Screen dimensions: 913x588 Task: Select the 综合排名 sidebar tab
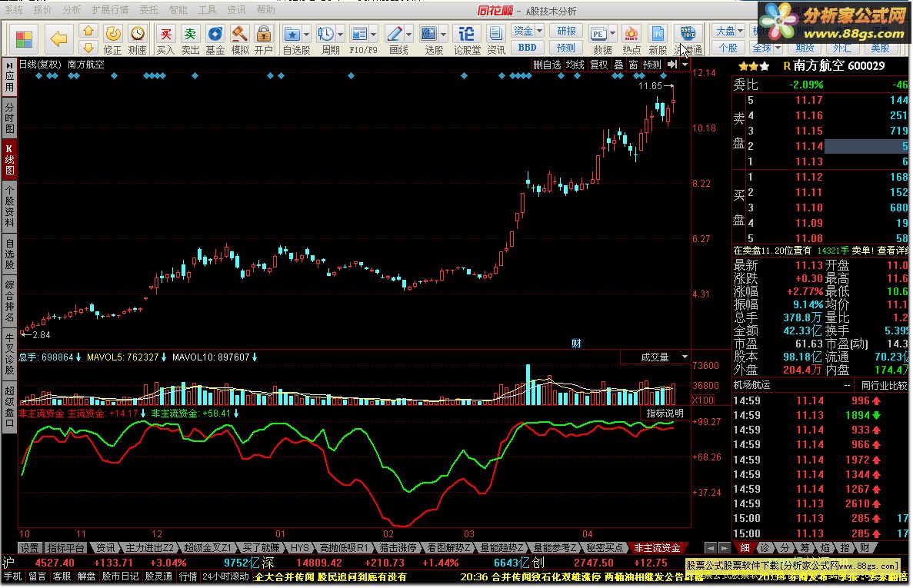click(x=9, y=301)
